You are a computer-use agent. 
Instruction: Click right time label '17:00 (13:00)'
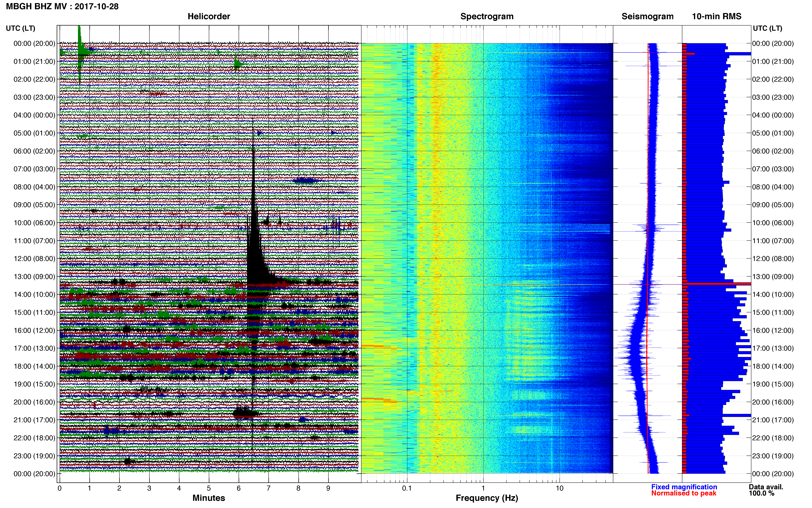[773, 348]
